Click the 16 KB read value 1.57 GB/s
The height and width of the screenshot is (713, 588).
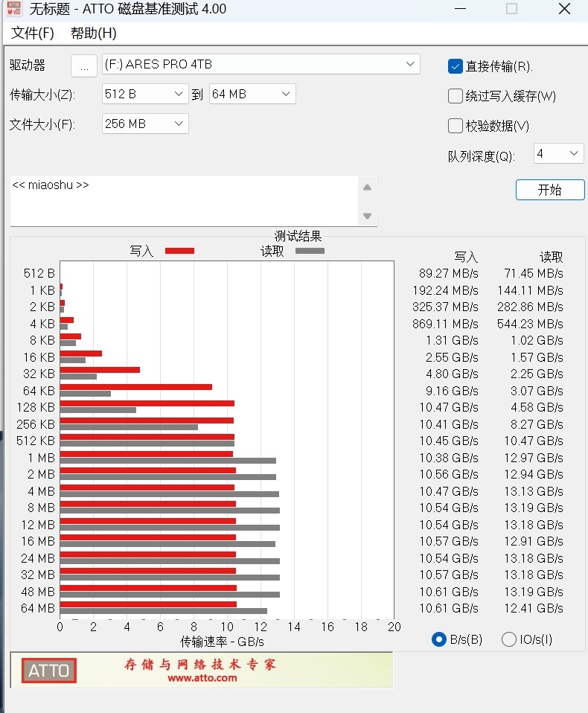point(537,357)
